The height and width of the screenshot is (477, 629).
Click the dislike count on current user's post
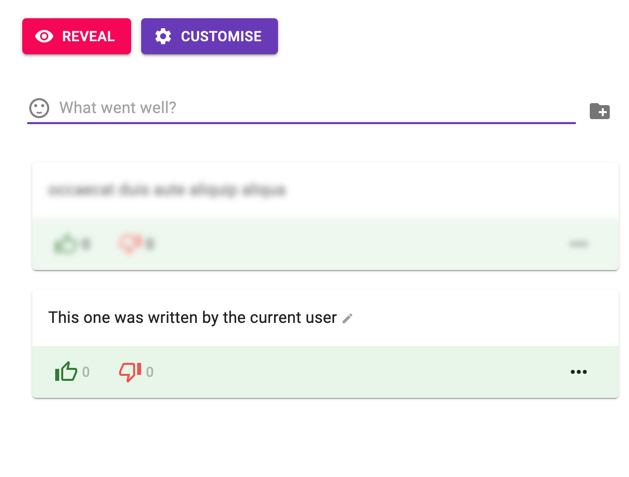pyautogui.click(x=150, y=372)
